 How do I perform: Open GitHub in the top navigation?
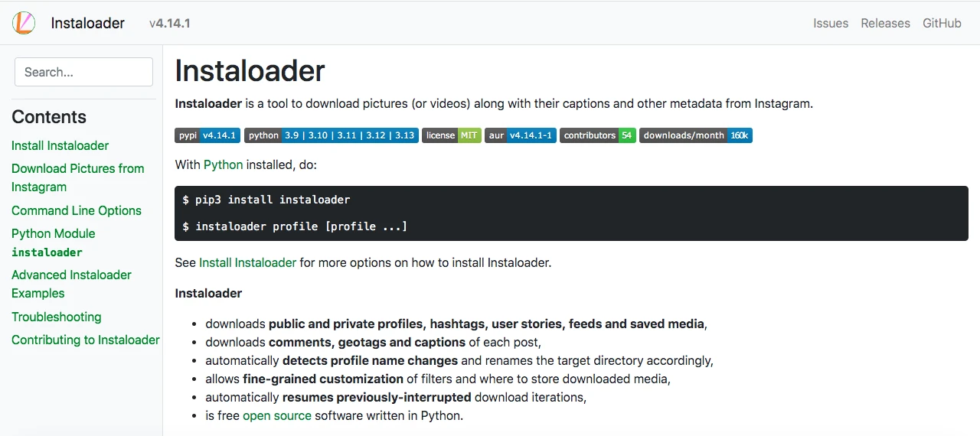[x=942, y=23]
